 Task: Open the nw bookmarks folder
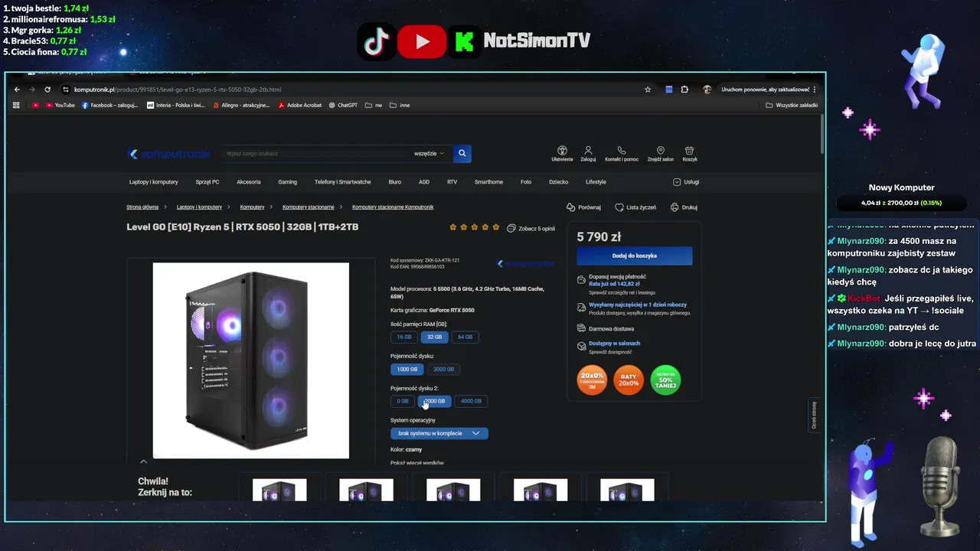(374, 105)
